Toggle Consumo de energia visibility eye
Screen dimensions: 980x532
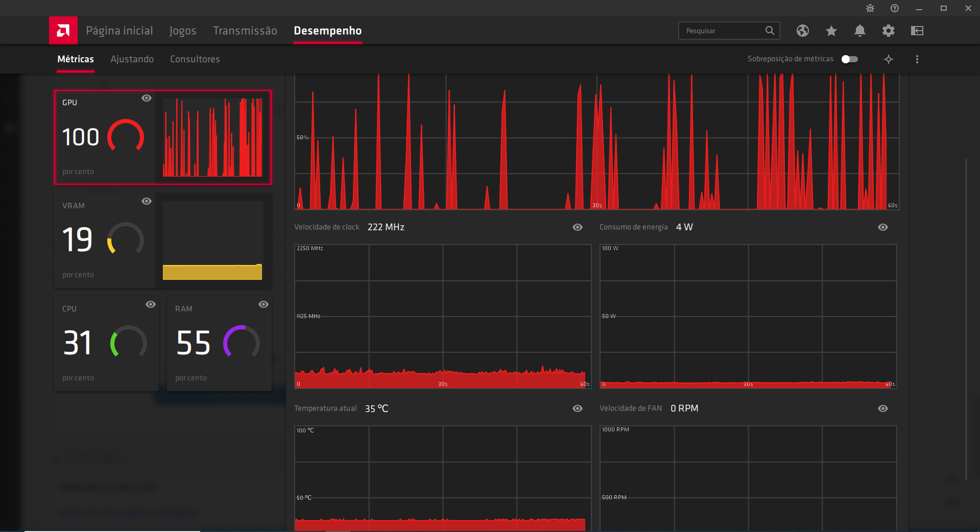click(883, 227)
